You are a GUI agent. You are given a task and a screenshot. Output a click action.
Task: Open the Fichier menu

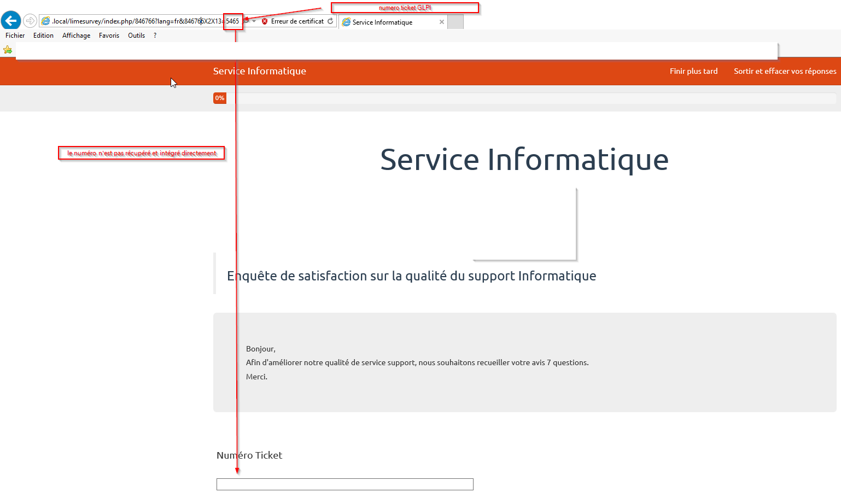[15, 36]
